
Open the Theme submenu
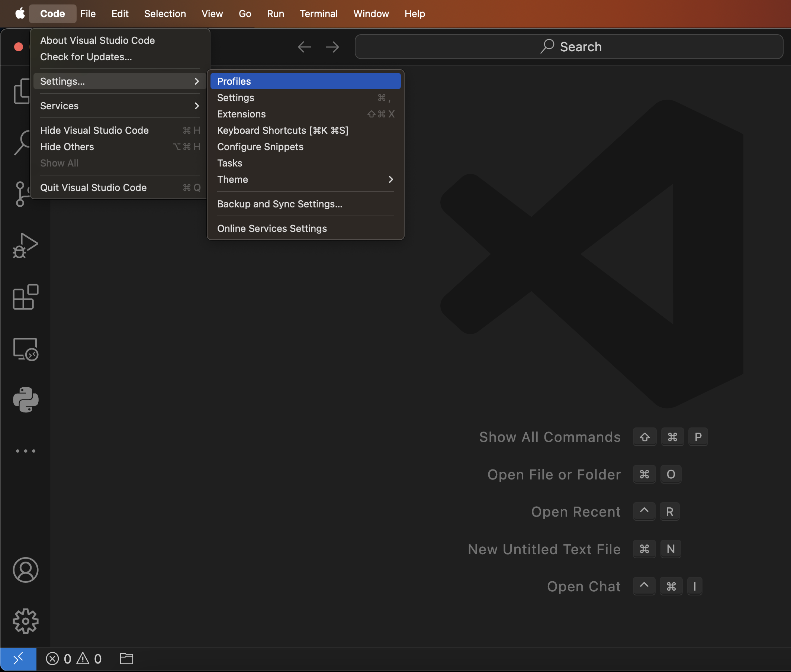pyautogui.click(x=391, y=180)
